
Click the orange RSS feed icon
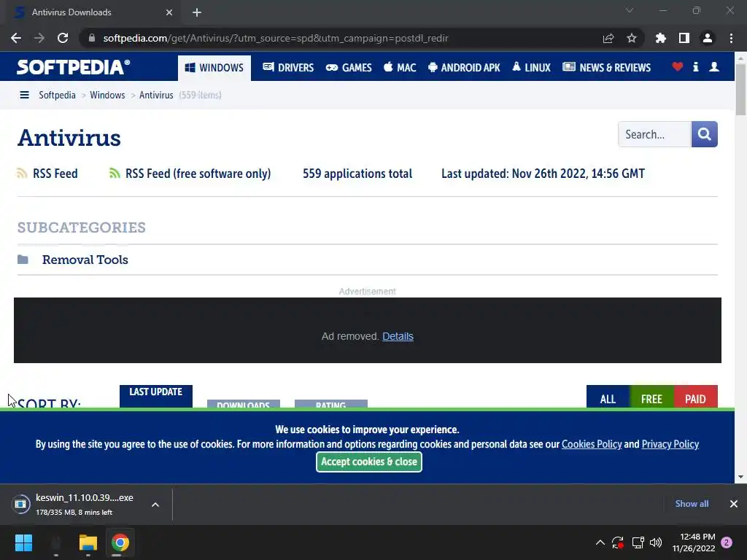tap(22, 174)
